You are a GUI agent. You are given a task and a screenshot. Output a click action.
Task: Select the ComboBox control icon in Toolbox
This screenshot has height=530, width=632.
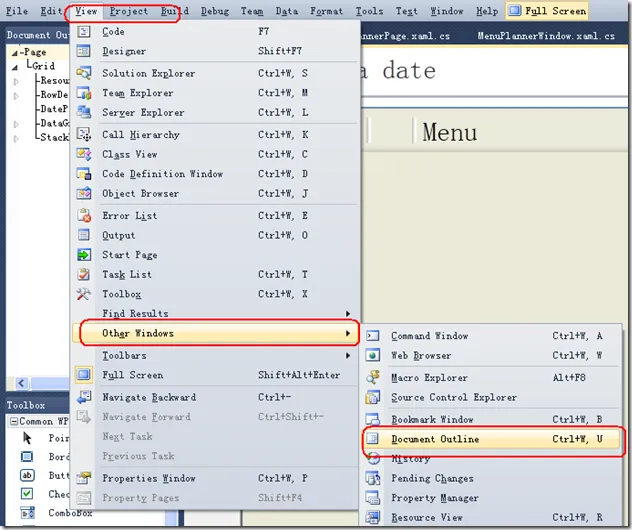pyautogui.click(x=28, y=513)
